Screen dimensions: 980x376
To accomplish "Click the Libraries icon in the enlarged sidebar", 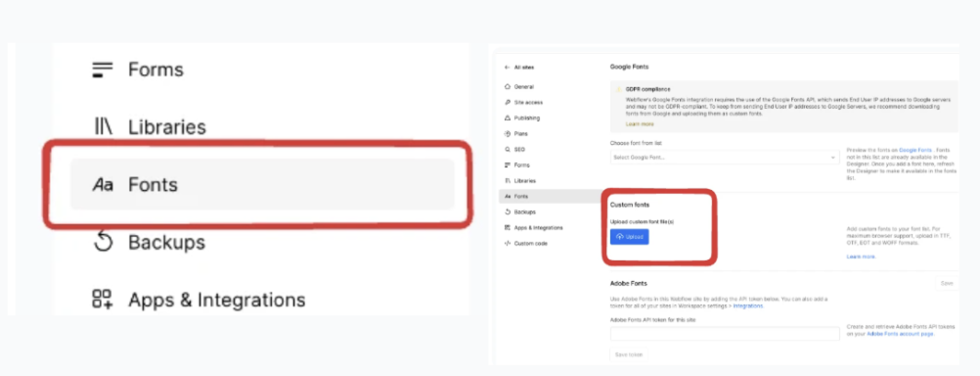I will (103, 127).
